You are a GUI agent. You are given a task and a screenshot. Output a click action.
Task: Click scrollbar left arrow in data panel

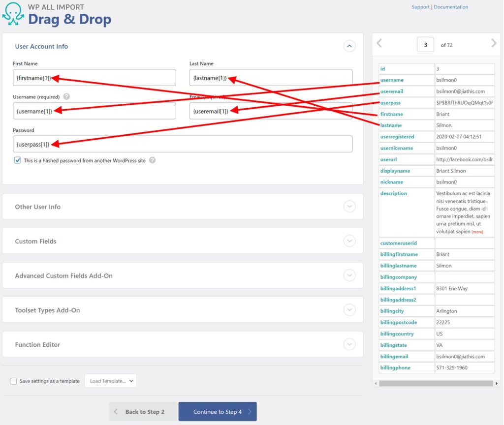point(376,383)
